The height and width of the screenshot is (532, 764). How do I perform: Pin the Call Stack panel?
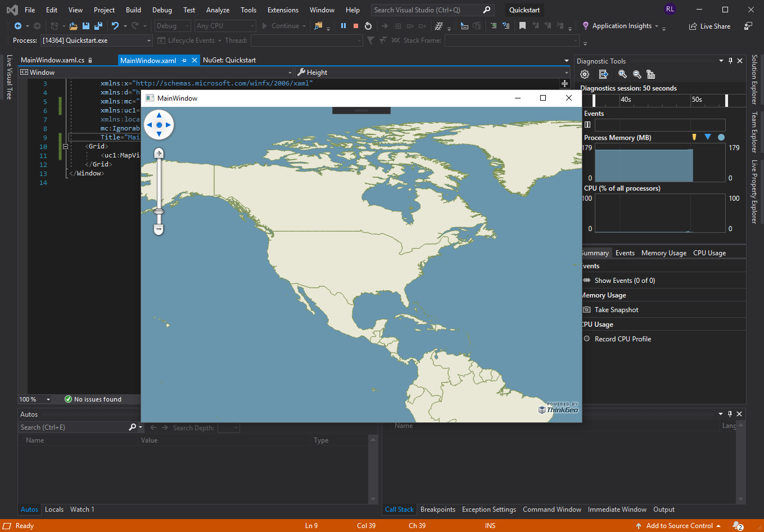(730, 413)
